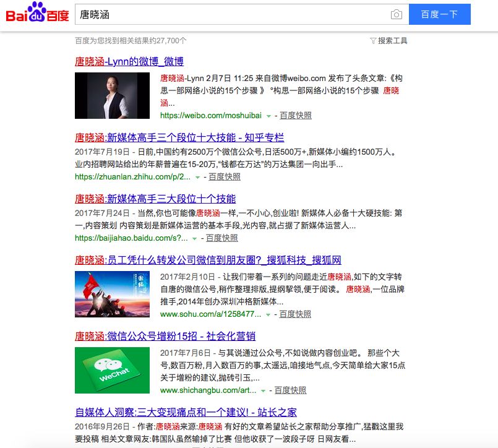Open camera image search icon
Image resolution: width=498 pixels, height=448 pixels.
click(x=396, y=14)
